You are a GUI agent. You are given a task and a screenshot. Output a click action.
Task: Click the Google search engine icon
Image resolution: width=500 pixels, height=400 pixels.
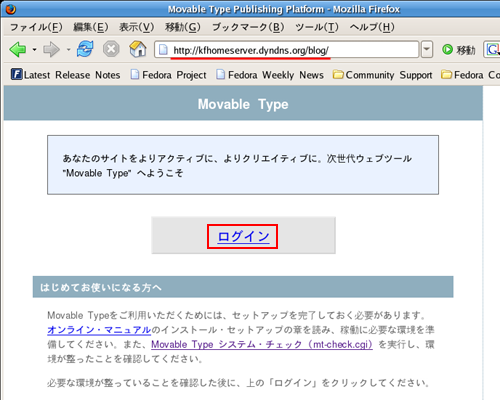tap(493, 50)
